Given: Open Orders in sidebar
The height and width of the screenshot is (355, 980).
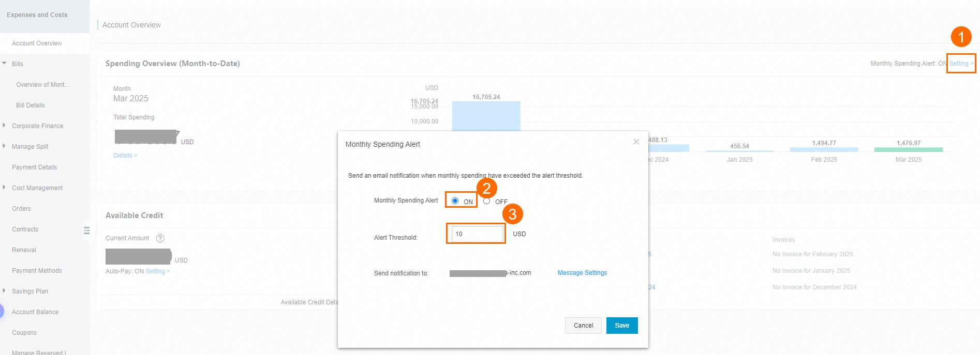Looking at the screenshot, I should point(21,209).
